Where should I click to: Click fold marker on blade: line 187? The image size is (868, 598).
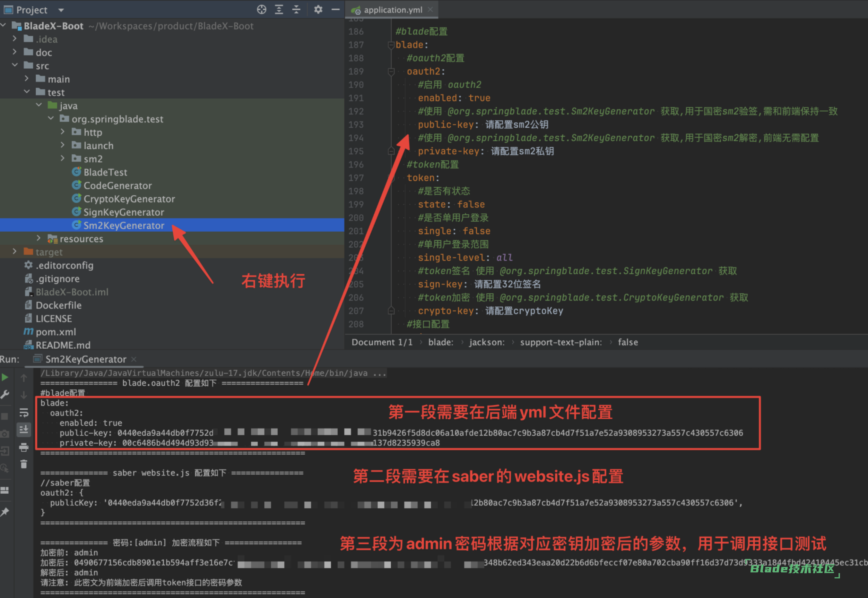(x=391, y=45)
